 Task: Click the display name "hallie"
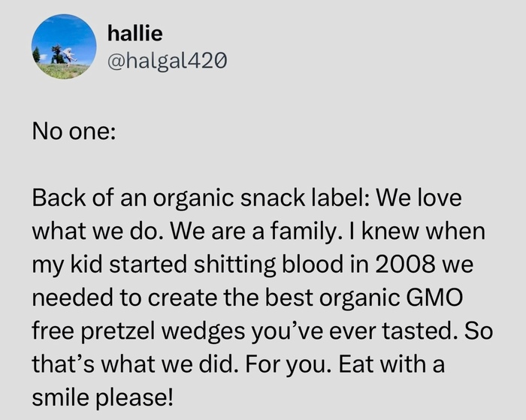point(135,33)
